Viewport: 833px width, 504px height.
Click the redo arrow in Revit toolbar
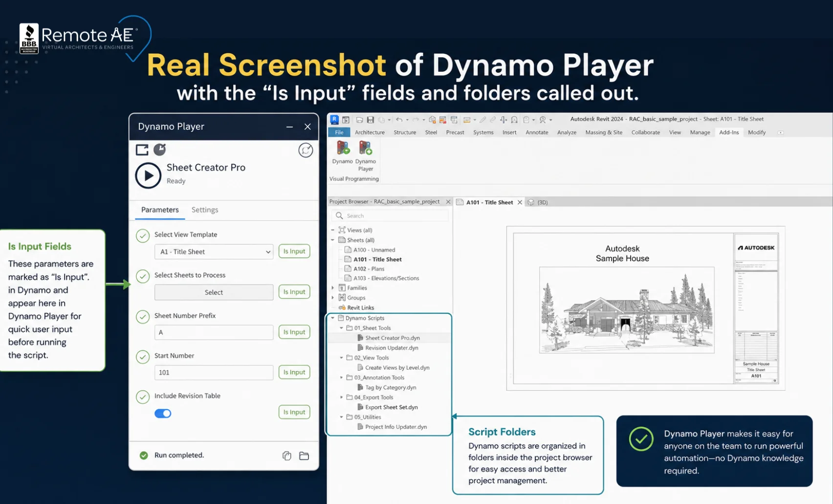(x=416, y=120)
